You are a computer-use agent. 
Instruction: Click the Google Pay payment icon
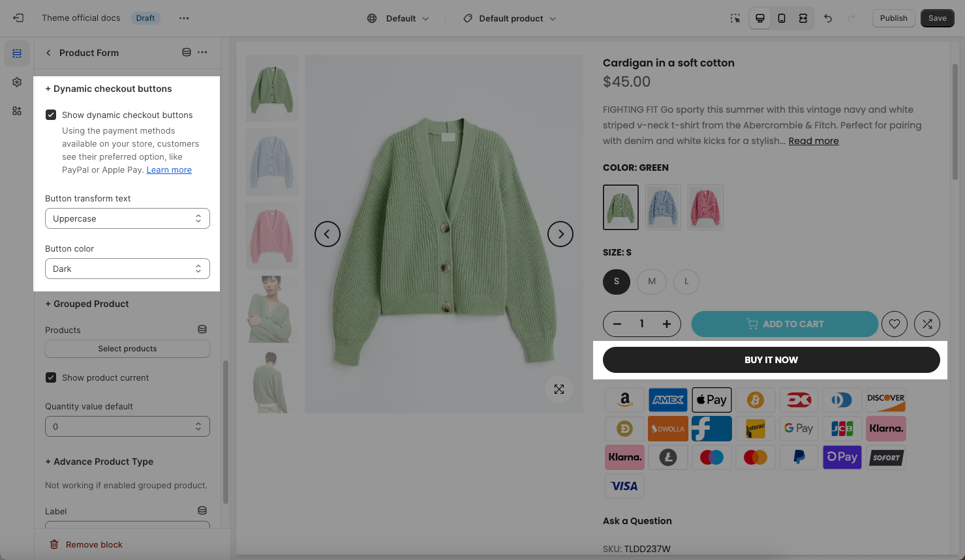pyautogui.click(x=799, y=428)
